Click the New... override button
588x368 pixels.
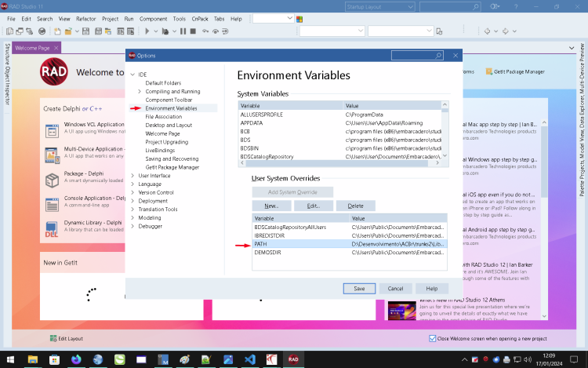pyautogui.click(x=271, y=206)
